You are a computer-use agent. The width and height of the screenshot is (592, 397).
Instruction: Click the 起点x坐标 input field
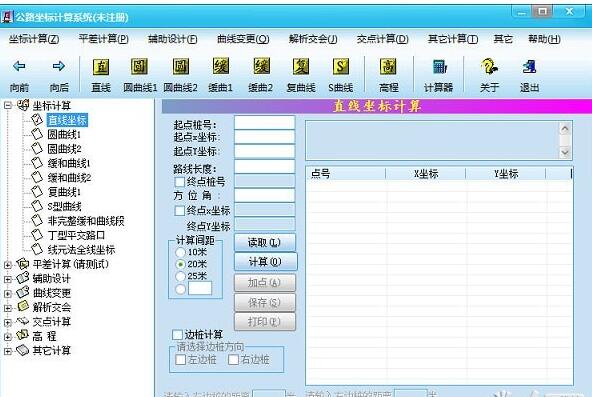tap(264, 137)
